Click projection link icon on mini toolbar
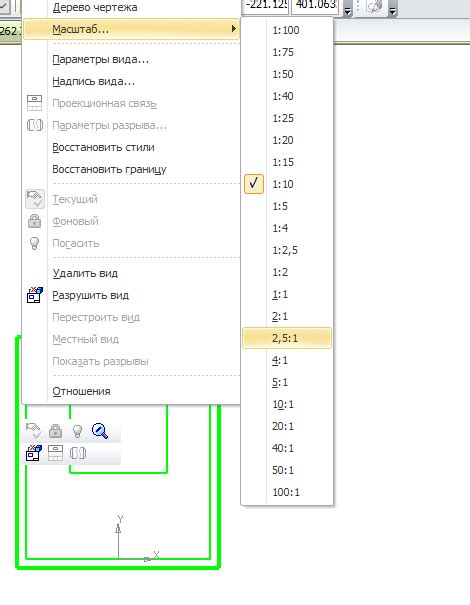 click(56, 453)
